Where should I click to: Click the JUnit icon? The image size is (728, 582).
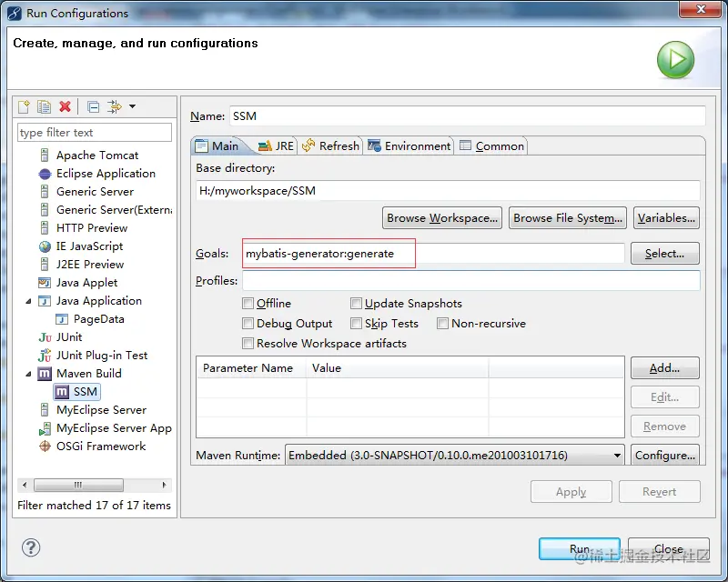point(45,337)
